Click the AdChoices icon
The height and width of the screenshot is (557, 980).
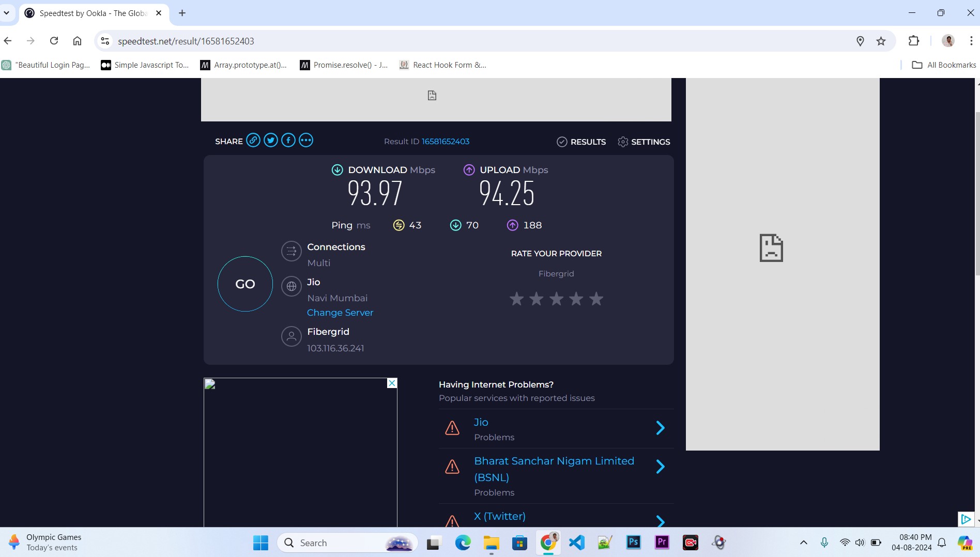966,519
